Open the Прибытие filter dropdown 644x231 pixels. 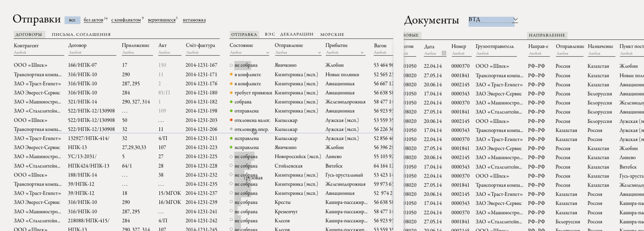coord(362,53)
